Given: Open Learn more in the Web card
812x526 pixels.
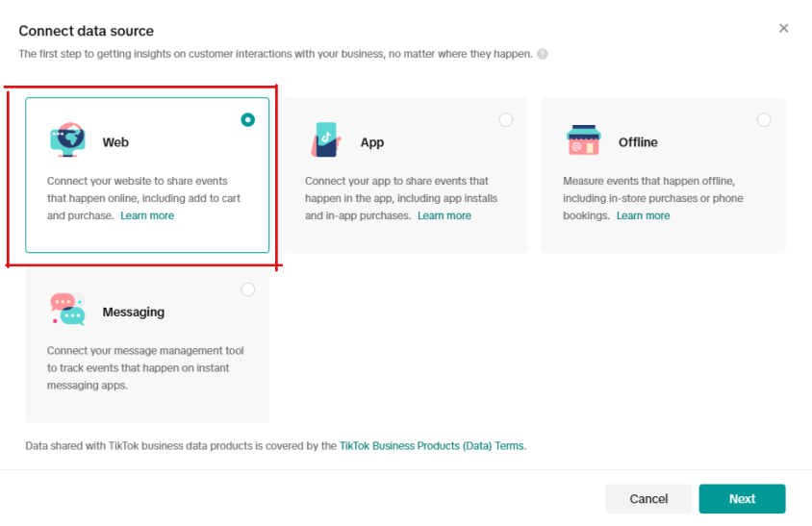Looking at the screenshot, I should [147, 216].
